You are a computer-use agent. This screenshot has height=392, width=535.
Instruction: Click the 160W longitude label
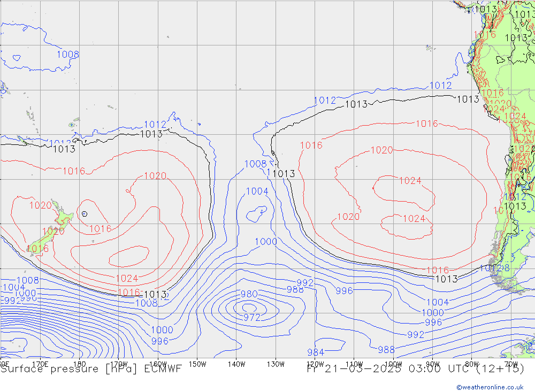[158, 364]
